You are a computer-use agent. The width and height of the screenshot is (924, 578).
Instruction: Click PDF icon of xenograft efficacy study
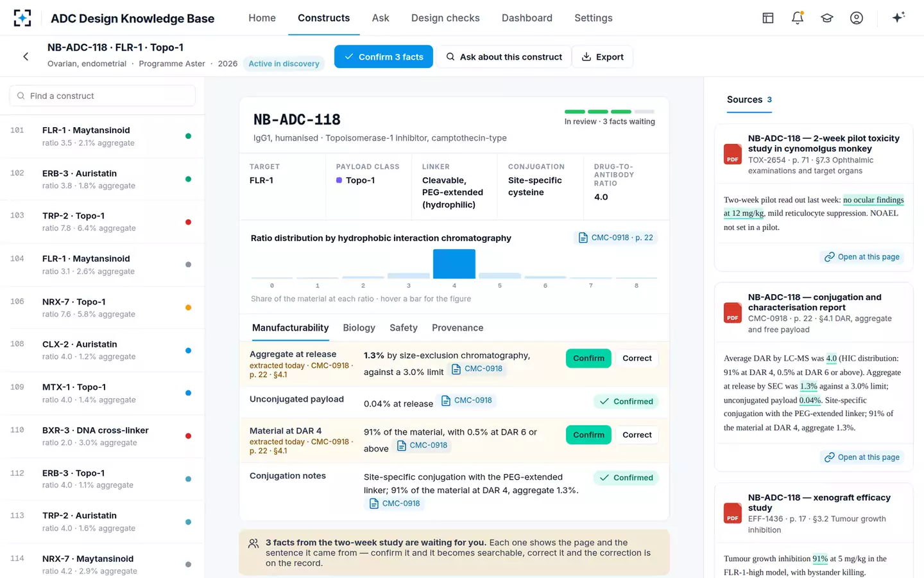point(733,513)
